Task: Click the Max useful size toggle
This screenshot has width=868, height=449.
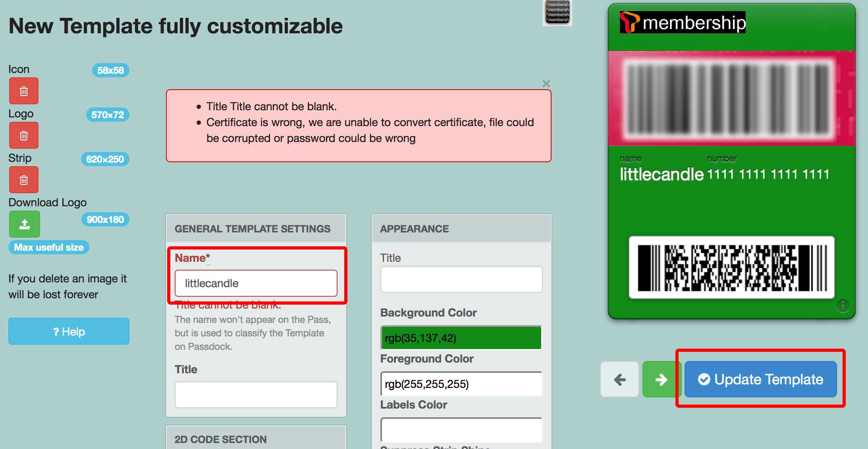Action: [x=48, y=248]
